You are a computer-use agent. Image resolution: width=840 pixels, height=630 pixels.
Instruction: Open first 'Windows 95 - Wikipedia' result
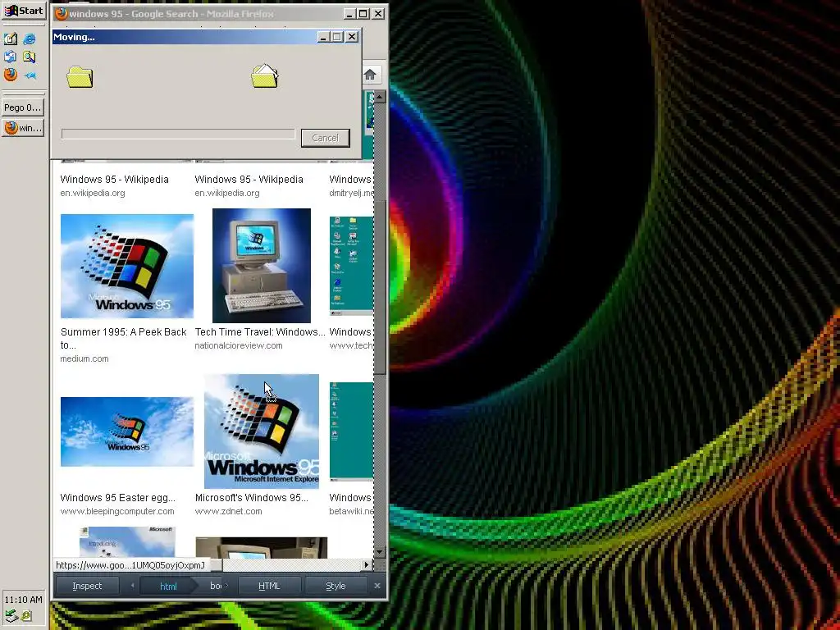pyautogui.click(x=114, y=180)
